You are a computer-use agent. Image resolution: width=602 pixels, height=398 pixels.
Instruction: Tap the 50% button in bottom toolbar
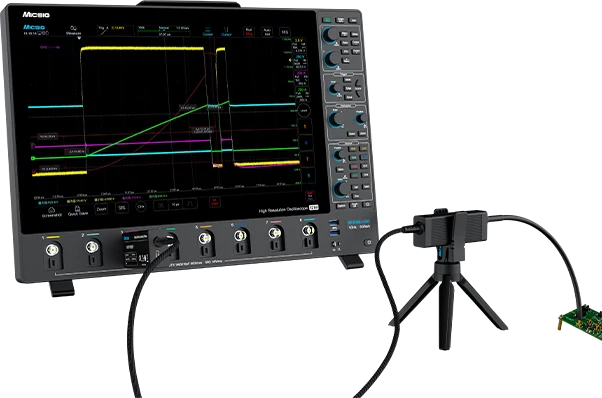tap(122, 208)
